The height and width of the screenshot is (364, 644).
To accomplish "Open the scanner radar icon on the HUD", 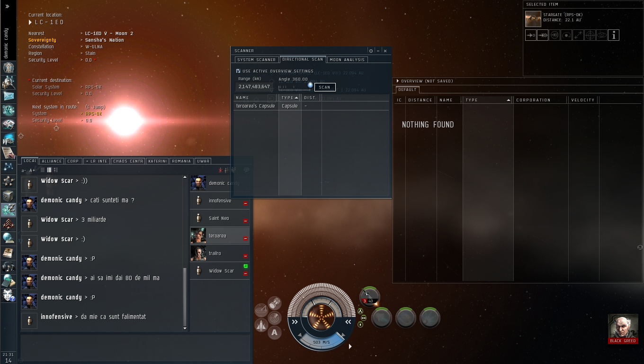I will click(x=274, y=318).
